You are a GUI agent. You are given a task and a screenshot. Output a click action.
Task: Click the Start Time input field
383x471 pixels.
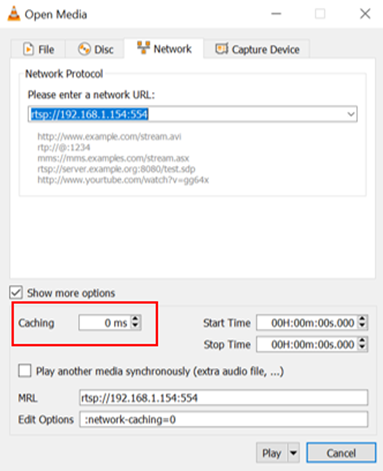tap(308, 323)
